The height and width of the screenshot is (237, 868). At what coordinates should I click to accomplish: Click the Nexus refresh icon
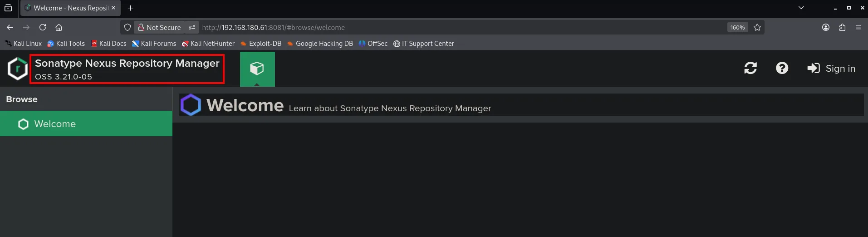750,68
